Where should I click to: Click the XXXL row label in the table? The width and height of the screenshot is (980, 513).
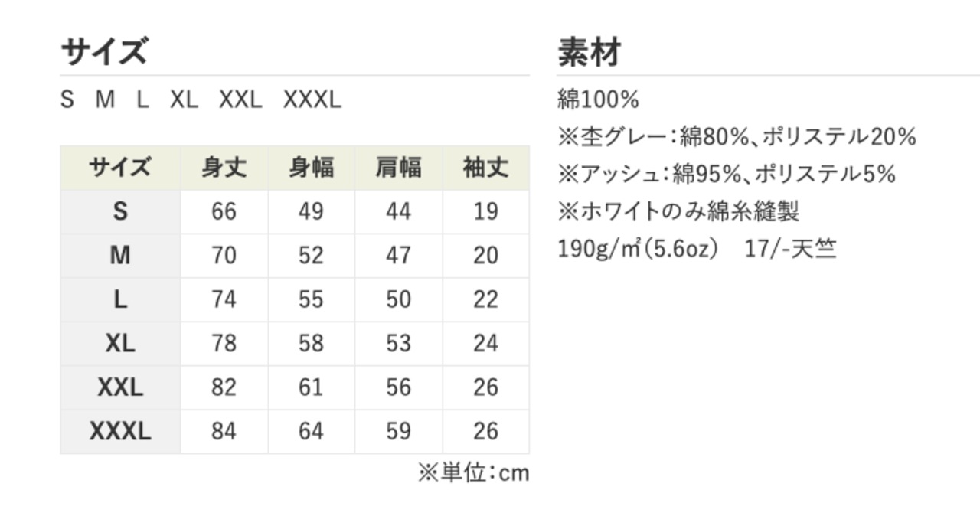tap(120, 432)
